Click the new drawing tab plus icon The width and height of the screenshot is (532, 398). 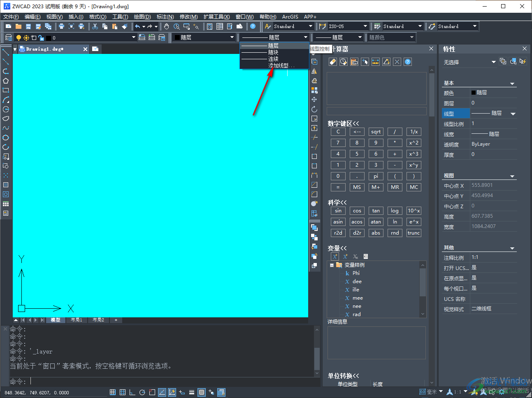pyautogui.click(x=95, y=49)
